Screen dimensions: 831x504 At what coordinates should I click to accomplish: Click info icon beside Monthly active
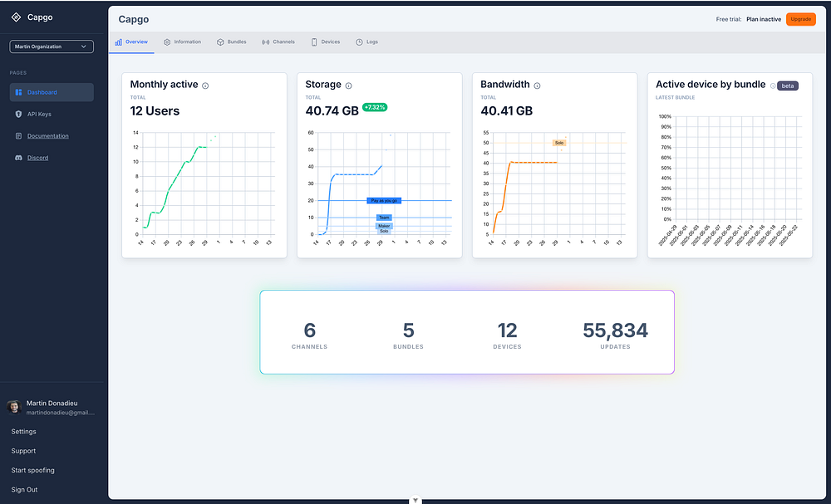tap(205, 86)
